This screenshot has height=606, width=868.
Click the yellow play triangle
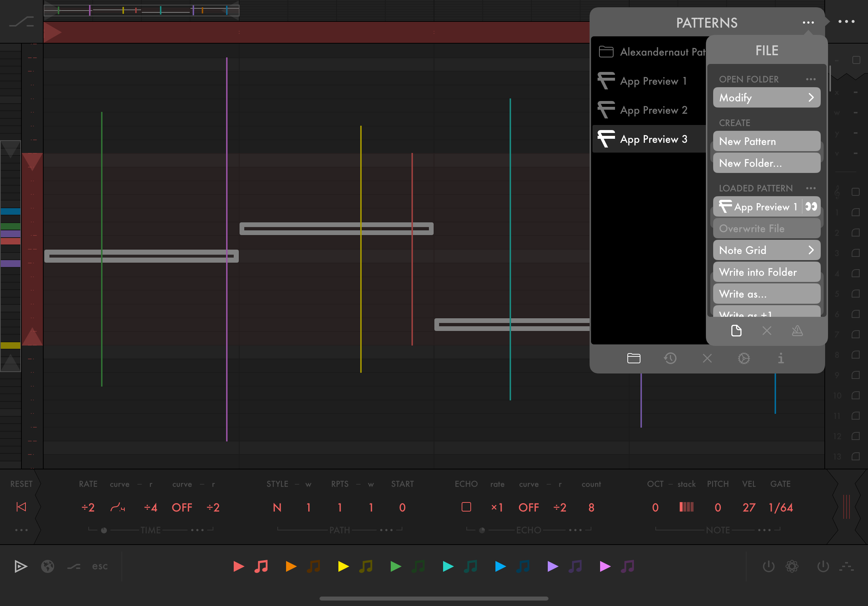[343, 566]
